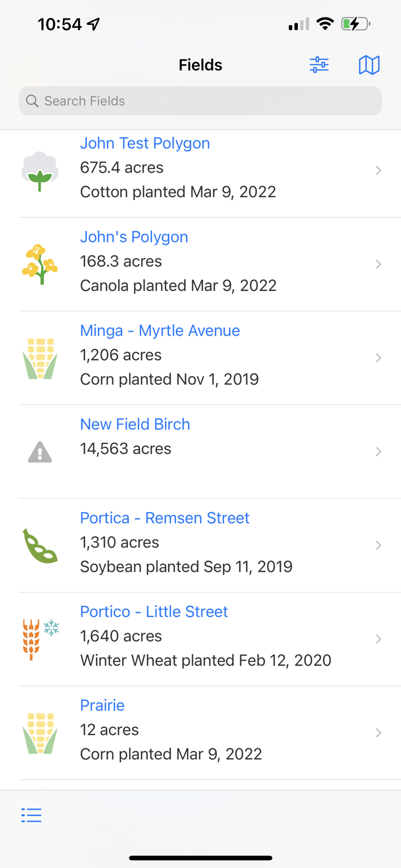Image resolution: width=401 pixels, height=868 pixels.
Task: Click the soybean pod icon for Portica - Remsen Street
Action: click(x=40, y=545)
